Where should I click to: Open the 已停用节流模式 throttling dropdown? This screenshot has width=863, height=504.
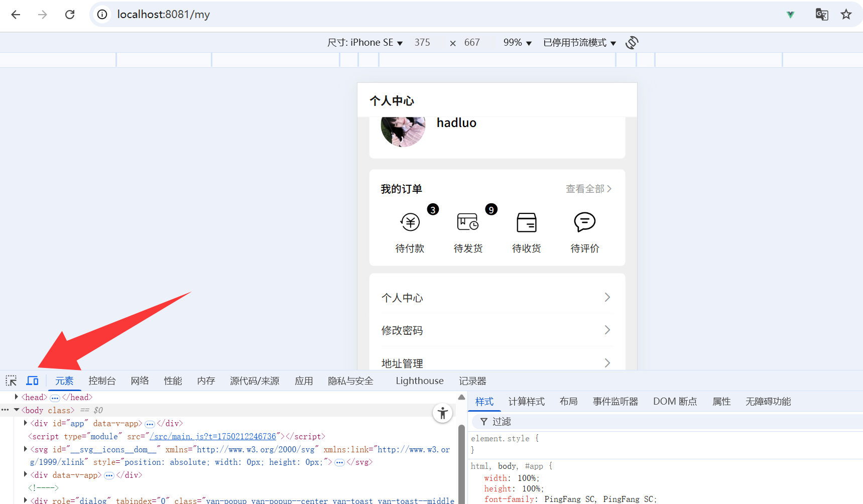click(x=579, y=43)
